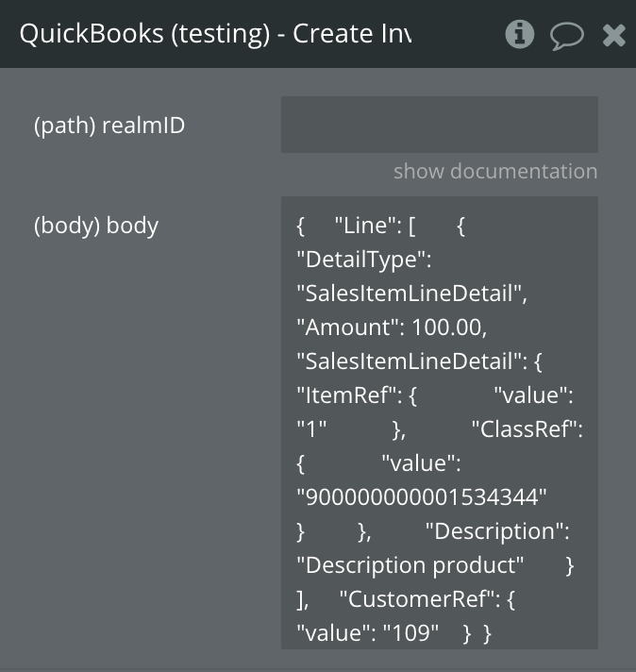Select the (body) body label
Viewport: 636px width, 672px height.
(x=96, y=225)
